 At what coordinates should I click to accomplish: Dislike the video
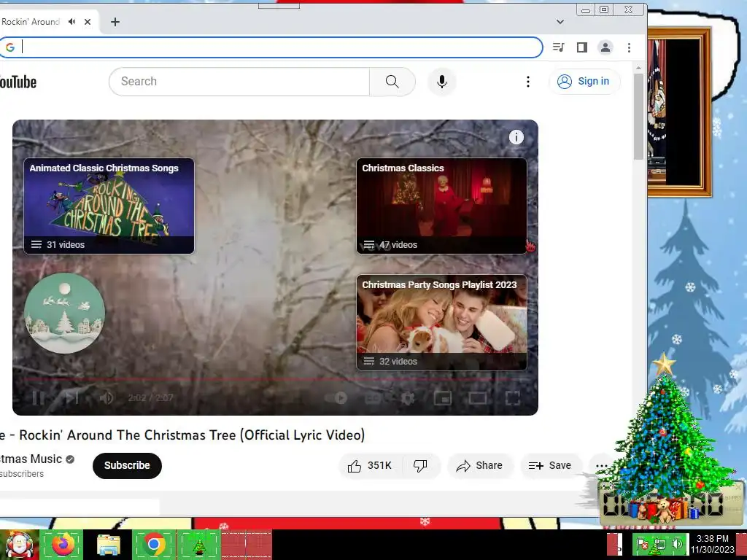pos(421,466)
